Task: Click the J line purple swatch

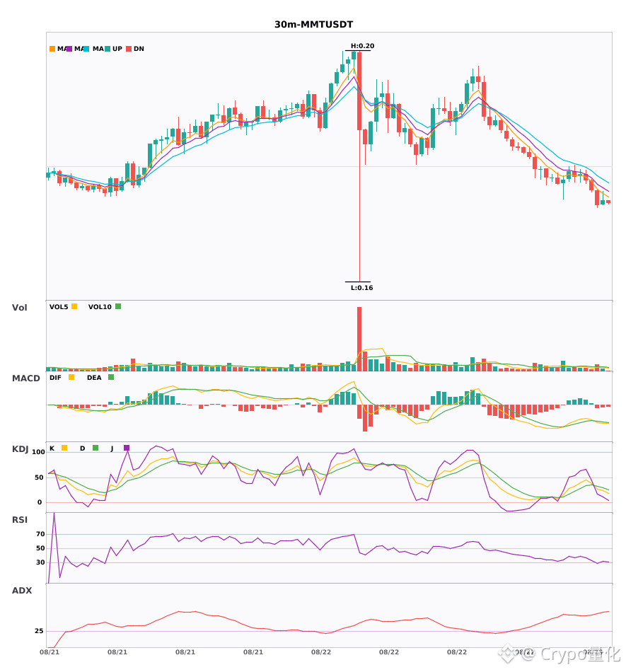Action: [127, 448]
